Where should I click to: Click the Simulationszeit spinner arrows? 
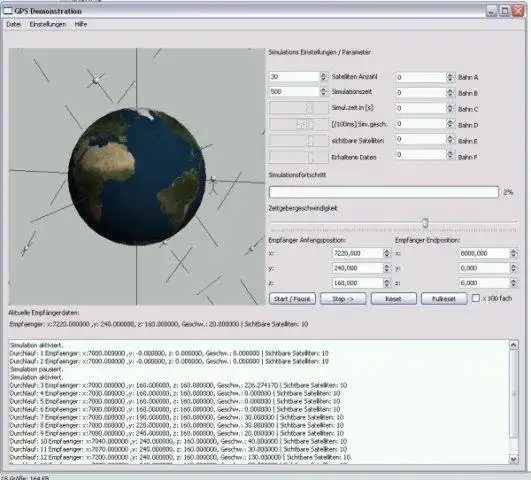323,92
